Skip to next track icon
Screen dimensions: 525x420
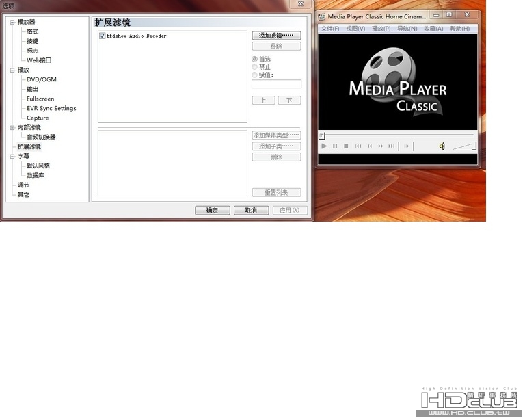pyautogui.click(x=391, y=146)
